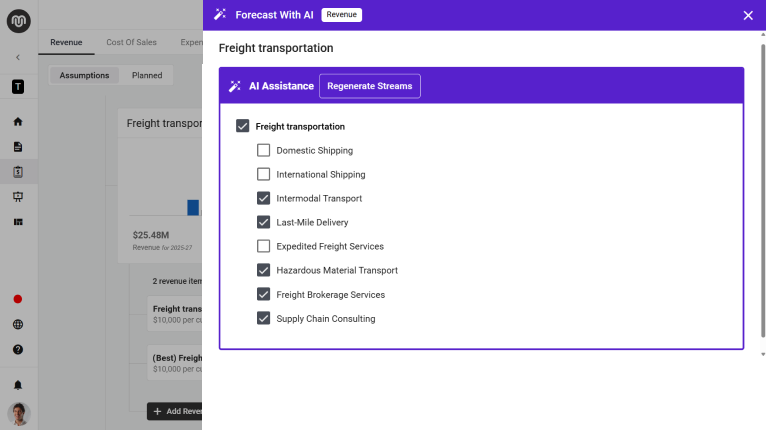
Task: Click the Home icon in the sidebar
Action: tap(18, 122)
